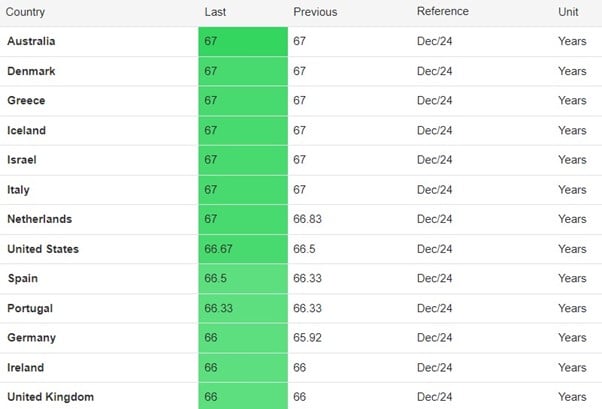Open the Australia country link
The height and width of the screenshot is (409, 602).
click(x=31, y=42)
